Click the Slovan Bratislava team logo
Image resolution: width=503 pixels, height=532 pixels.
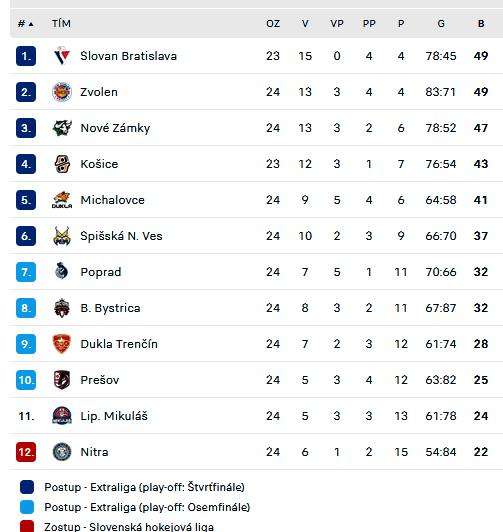pyautogui.click(x=62, y=56)
